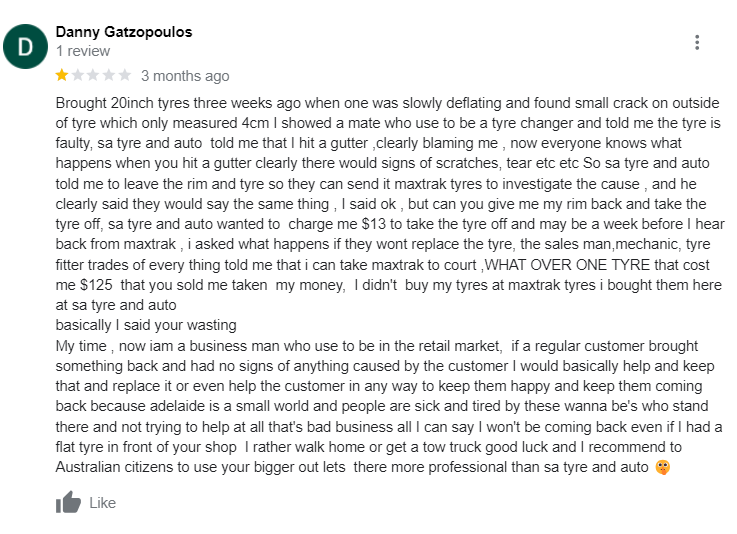Open Danny Gatzopoulos's profile name link

124,32
